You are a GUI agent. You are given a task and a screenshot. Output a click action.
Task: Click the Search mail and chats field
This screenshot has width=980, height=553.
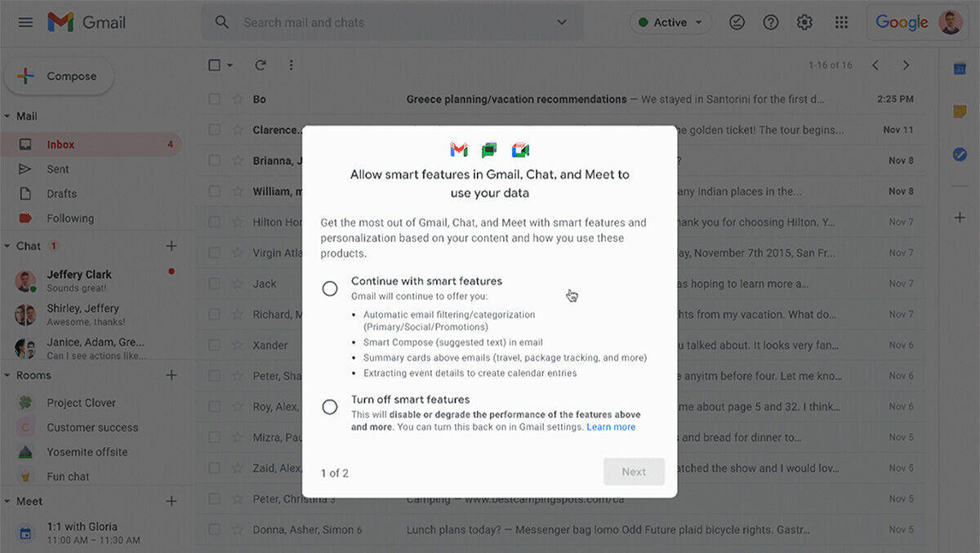click(392, 22)
